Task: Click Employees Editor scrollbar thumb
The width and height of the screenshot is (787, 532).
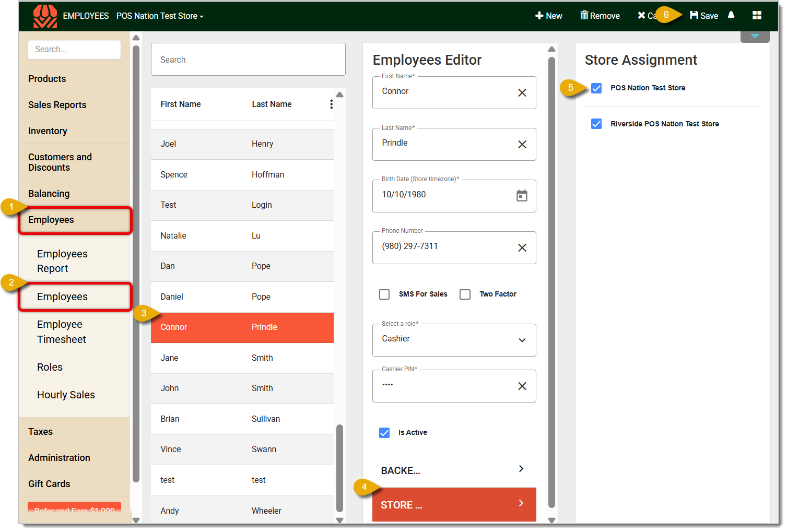Action: (x=551, y=282)
